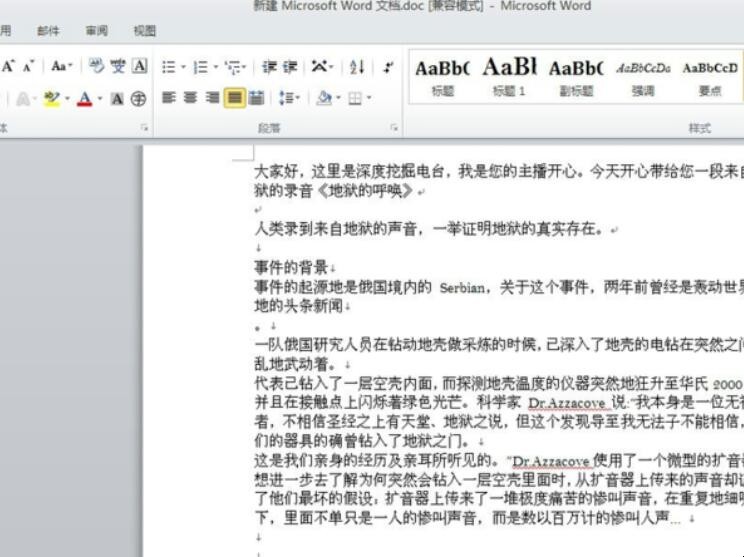Click the Sort A-Z icon
This screenshot has width=744, height=557.
point(357,67)
